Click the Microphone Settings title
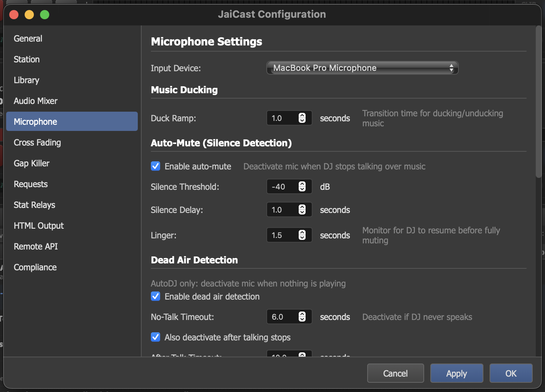 tap(206, 42)
